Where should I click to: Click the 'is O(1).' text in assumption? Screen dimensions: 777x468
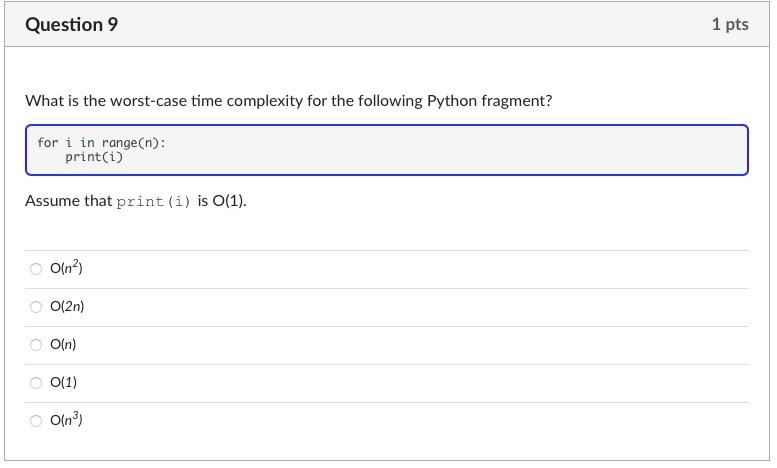(x=222, y=201)
